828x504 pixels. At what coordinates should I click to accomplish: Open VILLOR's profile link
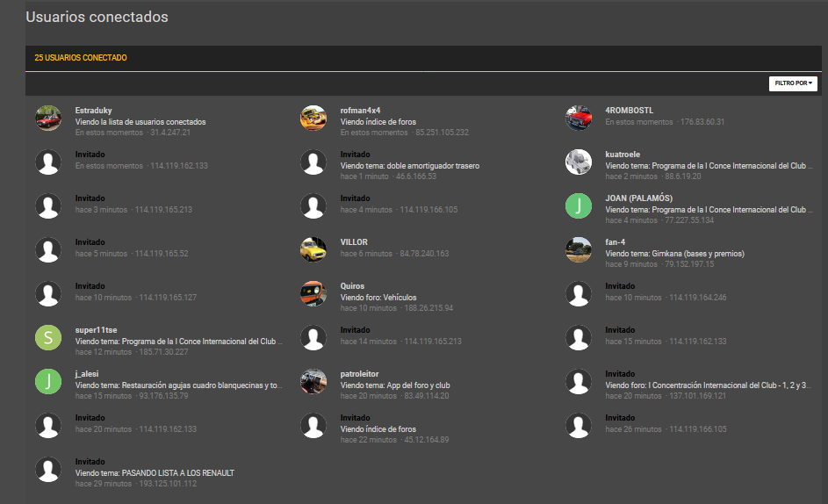coord(354,242)
